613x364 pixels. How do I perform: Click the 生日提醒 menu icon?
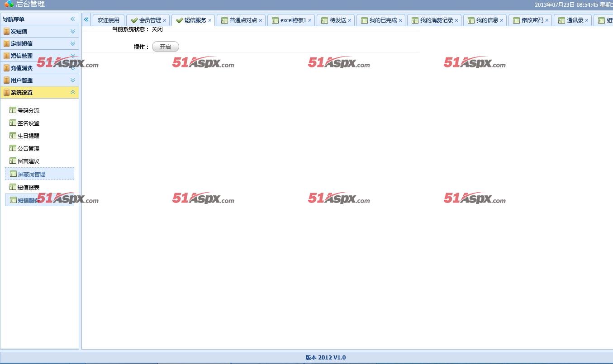pyautogui.click(x=13, y=135)
